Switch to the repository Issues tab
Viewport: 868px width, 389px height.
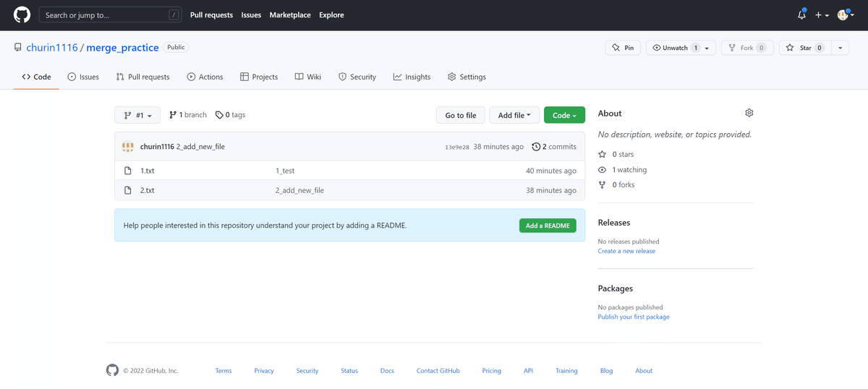[x=83, y=77]
